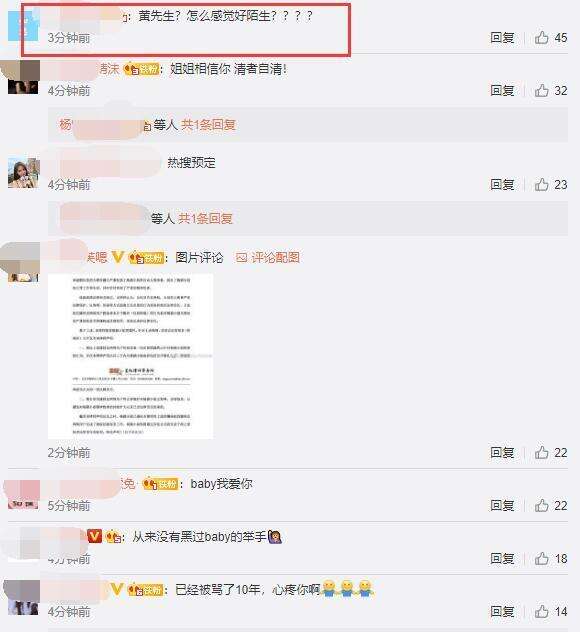The height and width of the screenshot is (632, 580).
Task: Expand '共1条回复' under 热搜预定 comment
Action: 206,218
